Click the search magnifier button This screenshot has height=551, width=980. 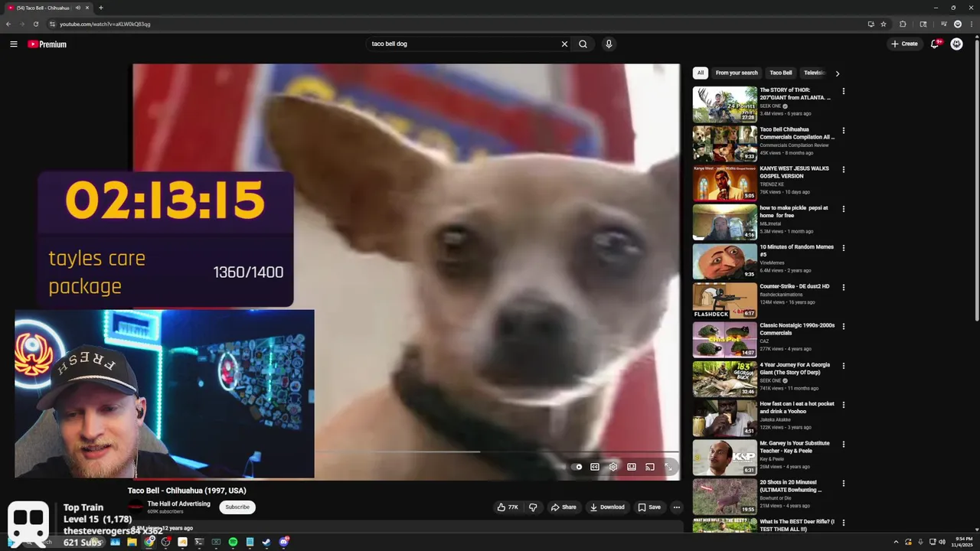pyautogui.click(x=583, y=44)
